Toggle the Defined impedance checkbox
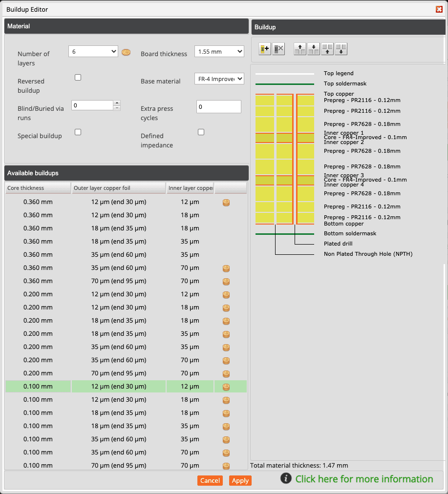 pos(201,132)
